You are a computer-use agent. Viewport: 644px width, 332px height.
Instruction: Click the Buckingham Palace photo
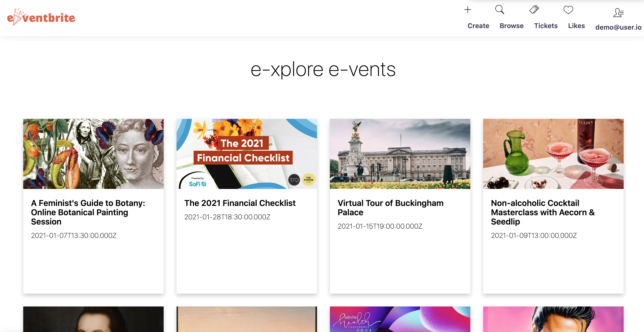[400, 154]
